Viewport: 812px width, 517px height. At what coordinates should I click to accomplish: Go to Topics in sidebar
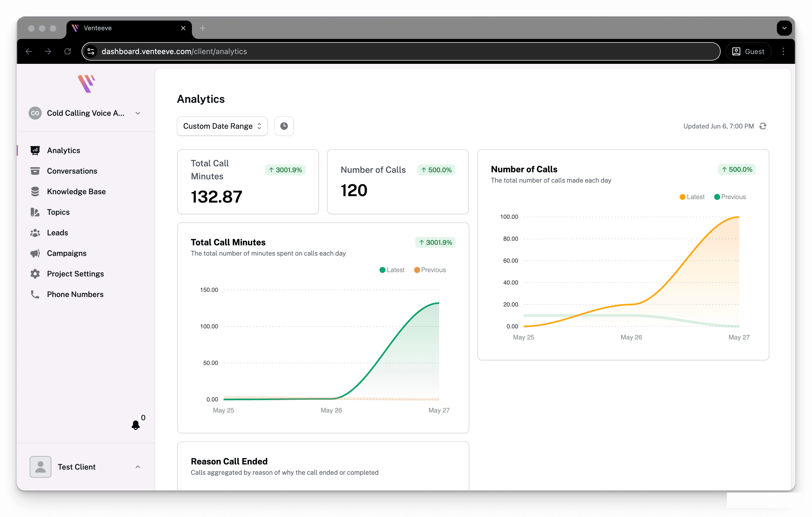click(58, 212)
